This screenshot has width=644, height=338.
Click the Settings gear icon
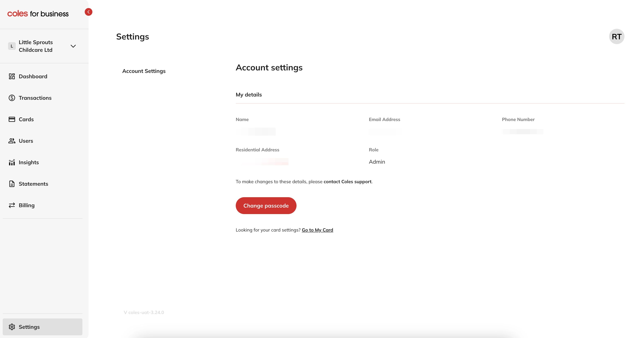pyautogui.click(x=12, y=327)
